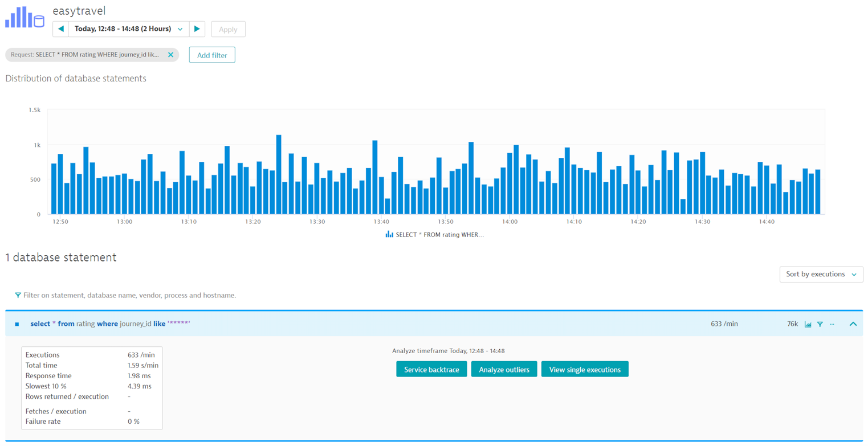Click the Analyze timeframe Today, 12:48 - 14:48 text
868x446 pixels.
point(449,351)
